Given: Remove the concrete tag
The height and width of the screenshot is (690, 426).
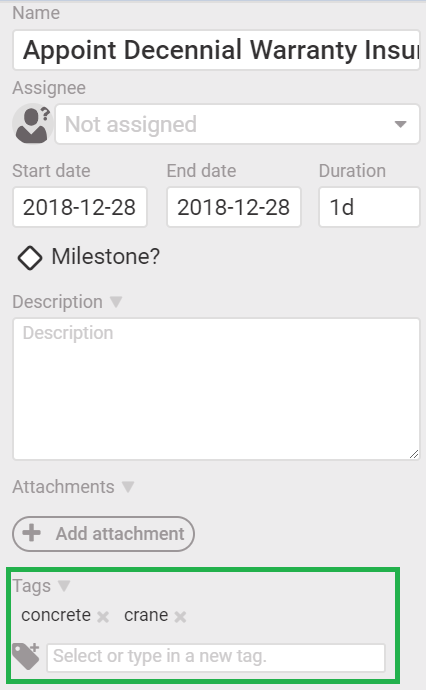Looking at the screenshot, I should (103, 617).
